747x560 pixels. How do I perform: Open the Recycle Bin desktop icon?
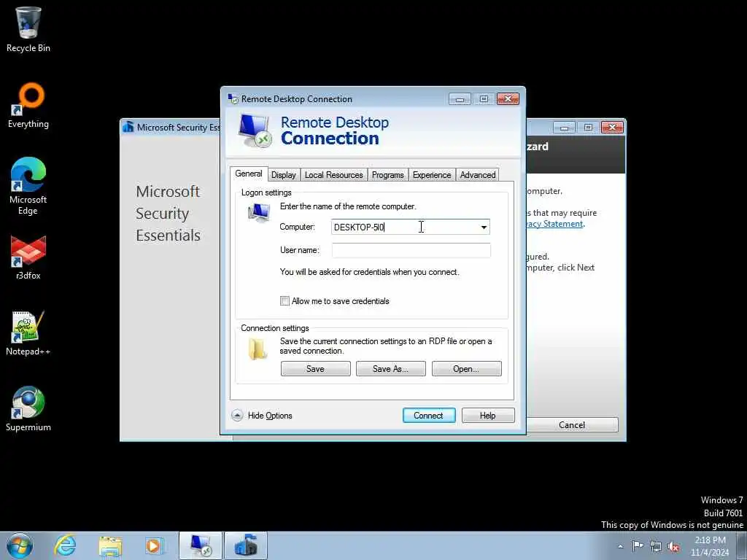point(28,29)
